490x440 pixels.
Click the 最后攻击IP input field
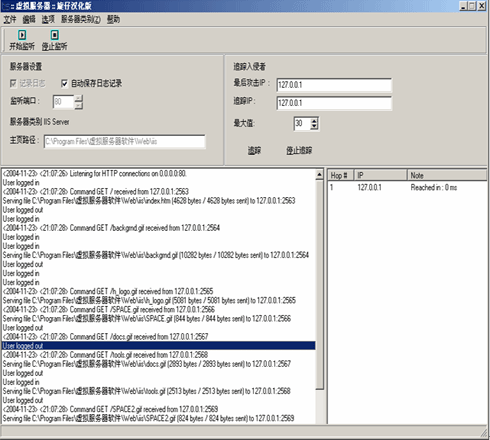point(334,85)
